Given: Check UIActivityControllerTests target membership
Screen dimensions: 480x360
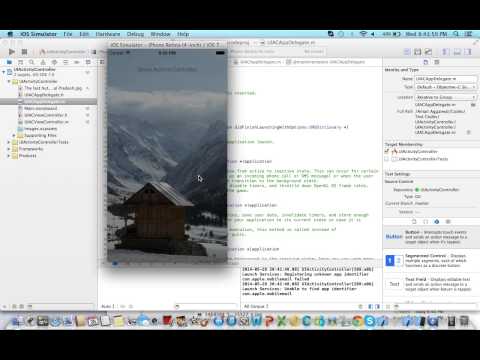Looking at the screenshot, I should click(x=387, y=159).
